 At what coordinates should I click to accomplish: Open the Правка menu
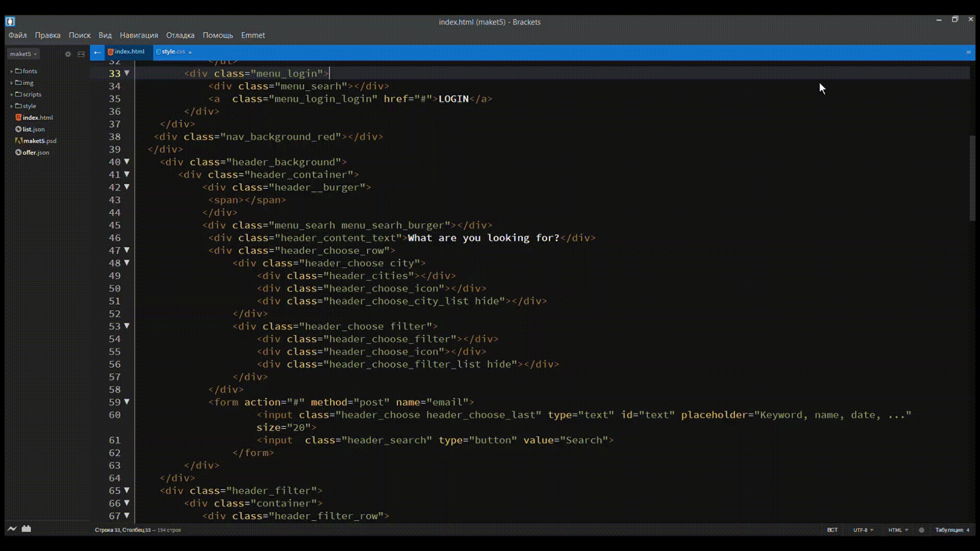(x=47, y=35)
